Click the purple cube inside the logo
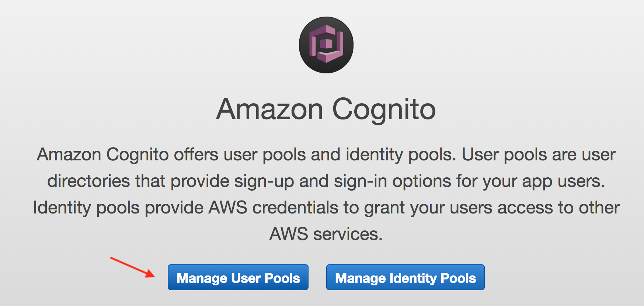 click(326, 44)
